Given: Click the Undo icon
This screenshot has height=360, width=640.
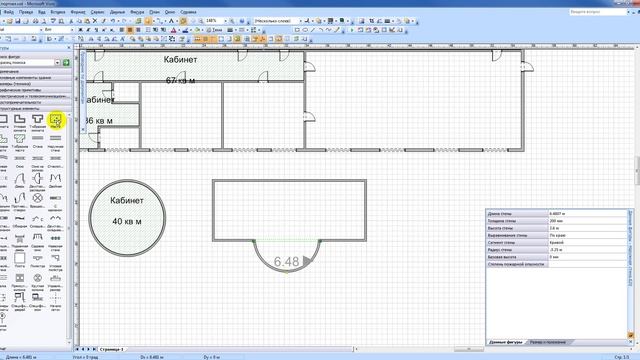Looking at the screenshot, I should [113, 21].
